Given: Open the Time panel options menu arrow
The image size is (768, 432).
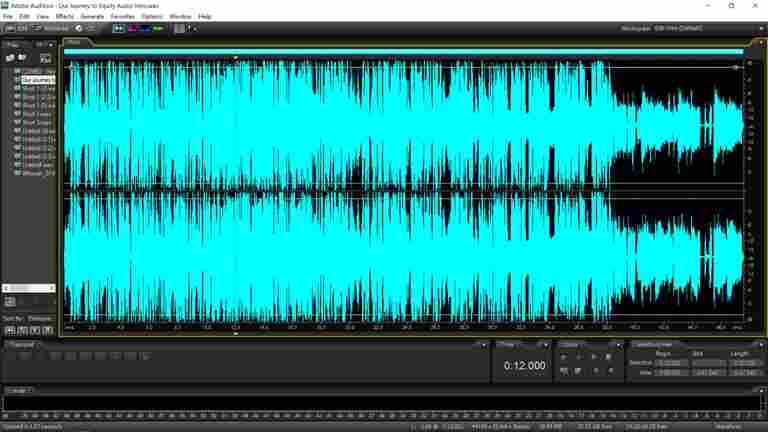Looking at the screenshot, I should tap(546, 344).
